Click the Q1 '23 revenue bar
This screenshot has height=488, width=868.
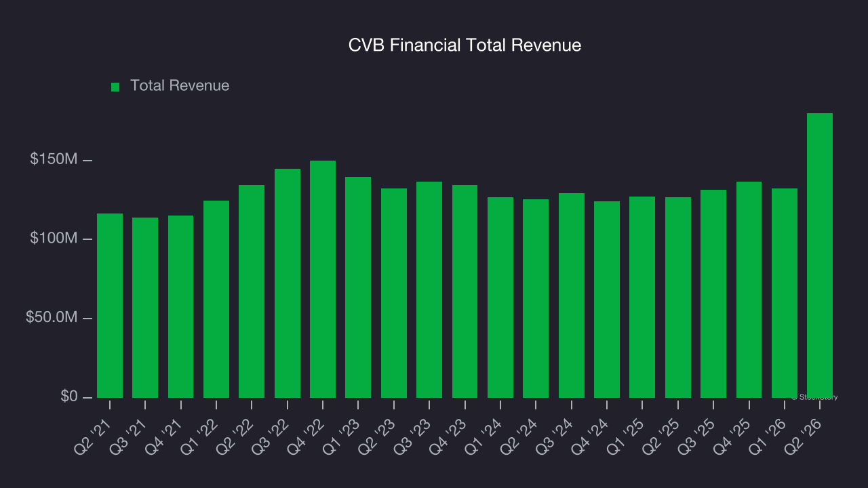coord(358,287)
